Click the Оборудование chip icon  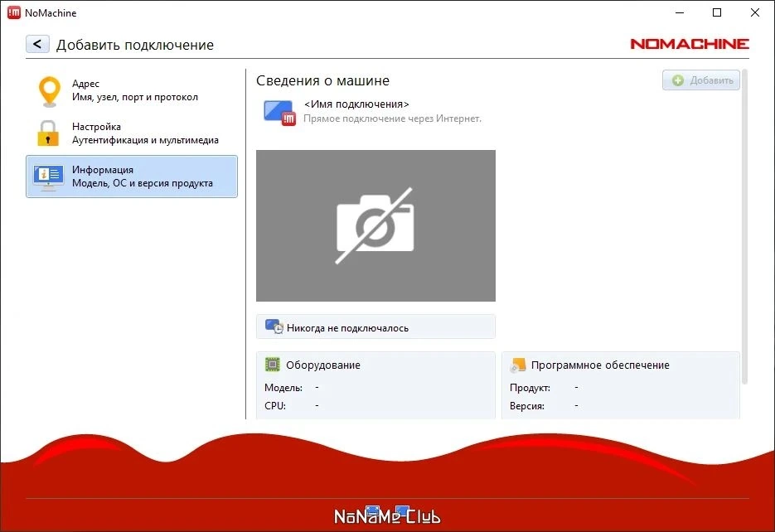pos(273,364)
